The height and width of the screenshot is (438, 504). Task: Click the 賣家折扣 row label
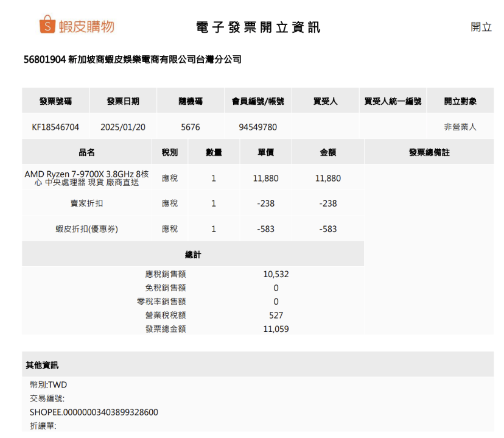pos(87,203)
